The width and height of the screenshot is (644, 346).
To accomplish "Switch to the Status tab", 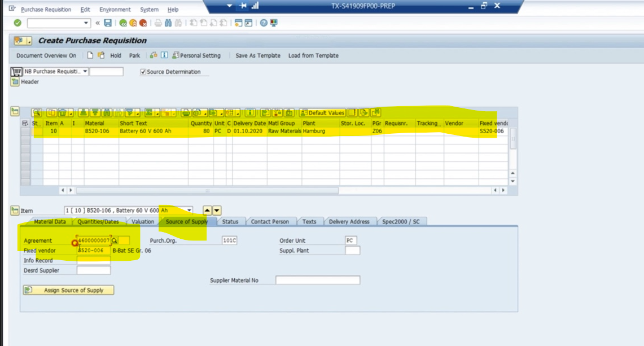I will coord(230,221).
